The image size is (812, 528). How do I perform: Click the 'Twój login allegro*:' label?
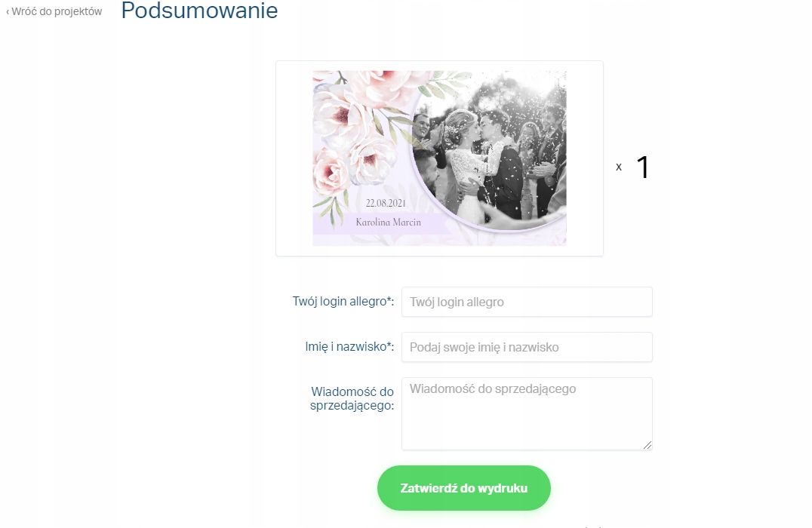343,301
